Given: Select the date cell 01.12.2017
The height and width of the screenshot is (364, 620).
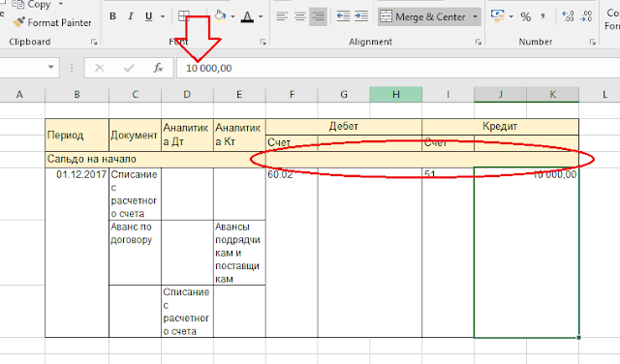Looking at the screenshot, I should pyautogui.click(x=77, y=253).
